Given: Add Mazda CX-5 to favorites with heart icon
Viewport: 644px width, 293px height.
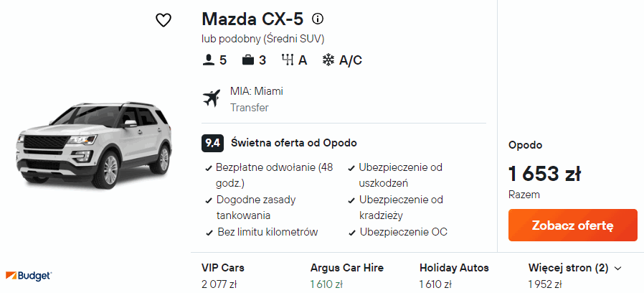Looking at the screenshot, I should [x=164, y=20].
